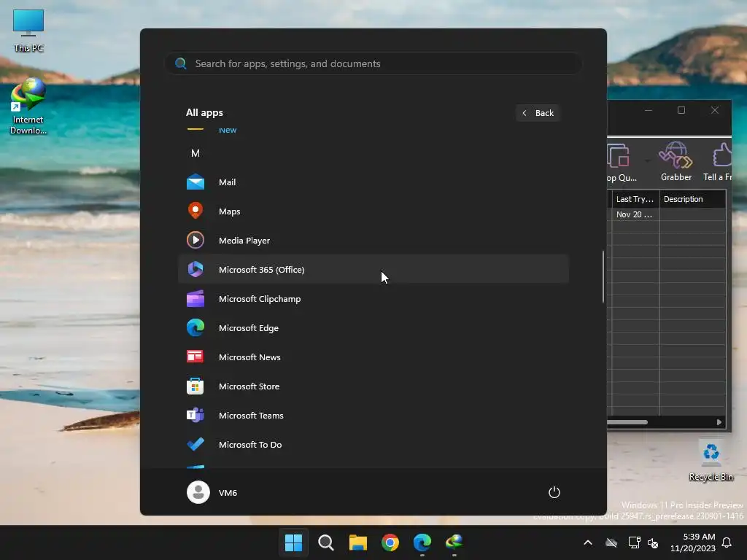Open Media Player from app list
Image resolution: width=747 pixels, height=560 pixels.
373,241
